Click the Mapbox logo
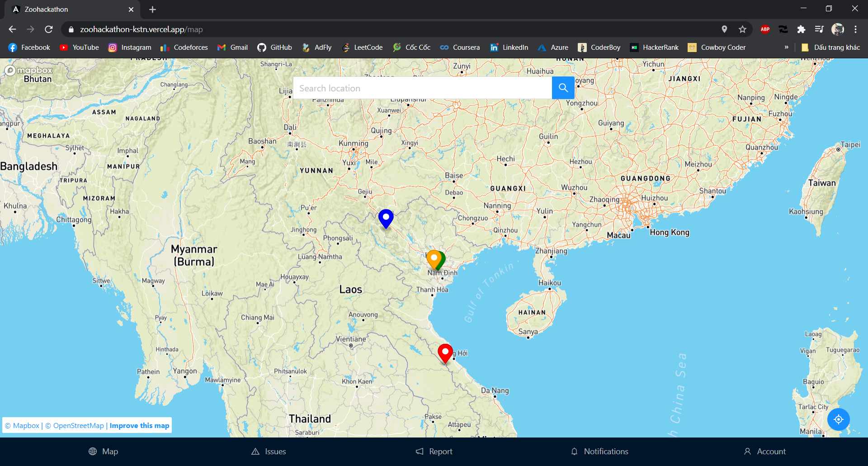 point(29,71)
